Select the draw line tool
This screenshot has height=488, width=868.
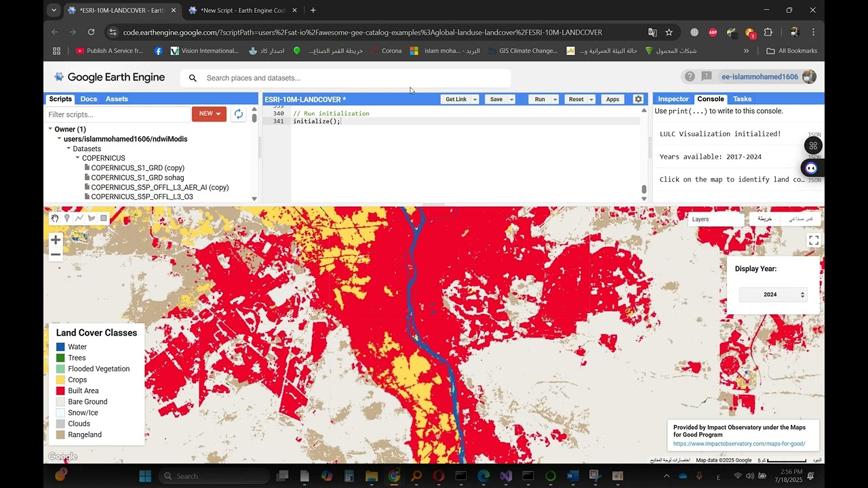[x=79, y=218]
